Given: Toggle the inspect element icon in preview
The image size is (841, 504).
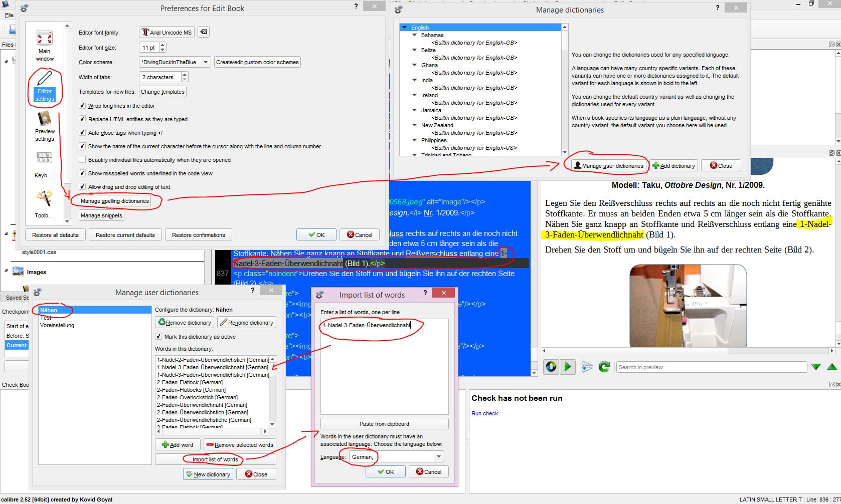Looking at the screenshot, I should pos(551,367).
